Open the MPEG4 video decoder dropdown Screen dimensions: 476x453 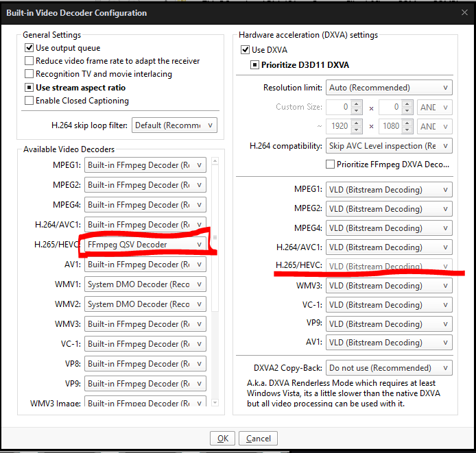click(145, 205)
